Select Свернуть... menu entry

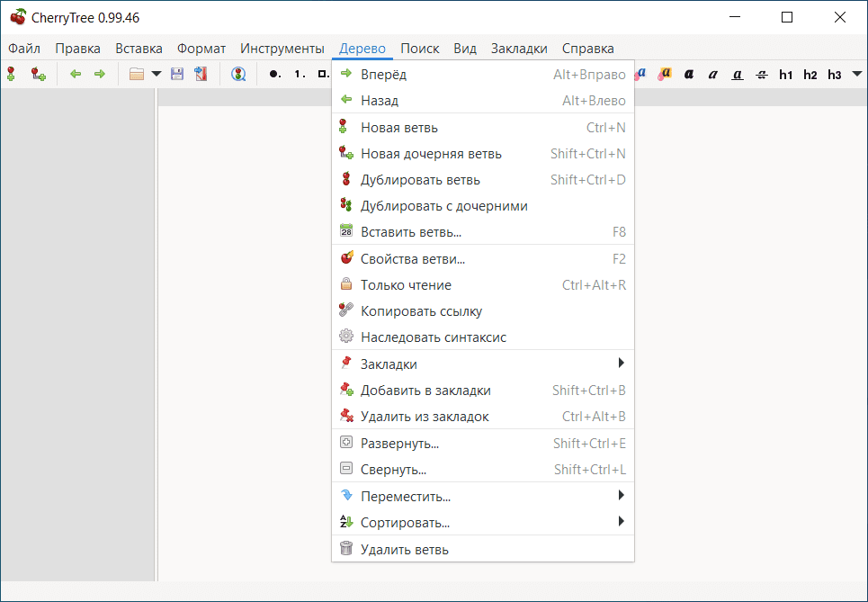[483, 469]
